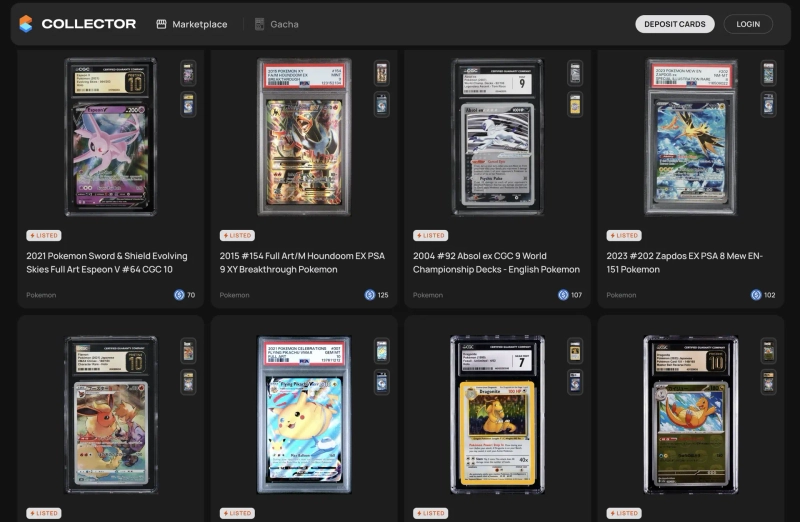Image resolution: width=800 pixels, height=522 pixels.
Task: Select back thumbnail of M Houndoom EX card
Action: [382, 105]
